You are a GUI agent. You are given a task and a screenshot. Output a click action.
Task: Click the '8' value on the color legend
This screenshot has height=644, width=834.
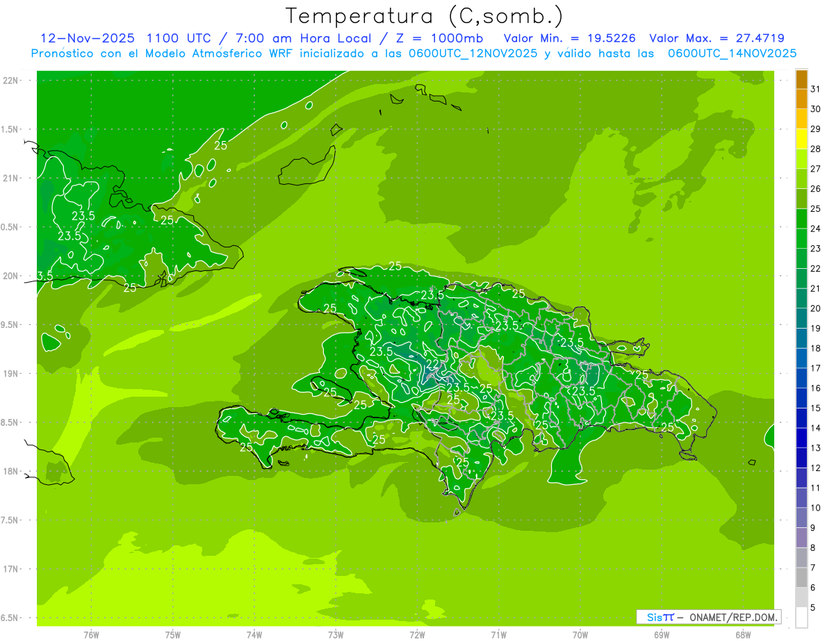[x=813, y=548]
